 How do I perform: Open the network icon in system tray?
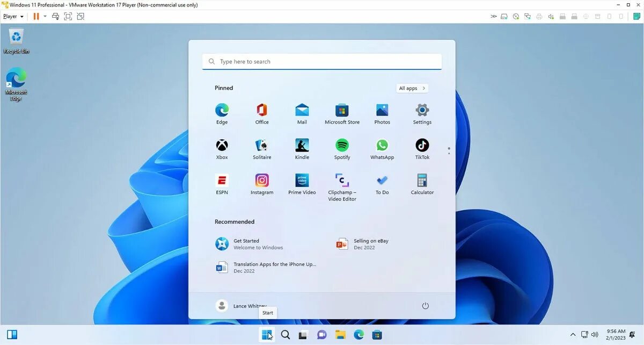(x=584, y=335)
